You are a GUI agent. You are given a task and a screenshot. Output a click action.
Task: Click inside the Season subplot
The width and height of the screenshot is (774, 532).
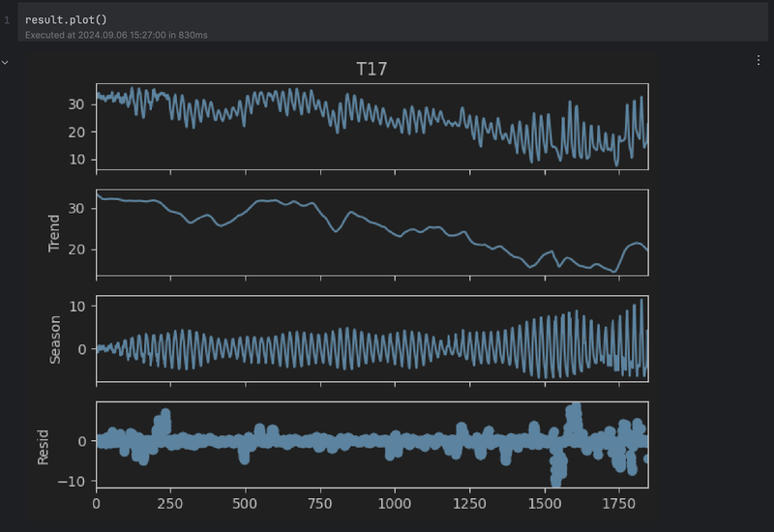point(372,339)
